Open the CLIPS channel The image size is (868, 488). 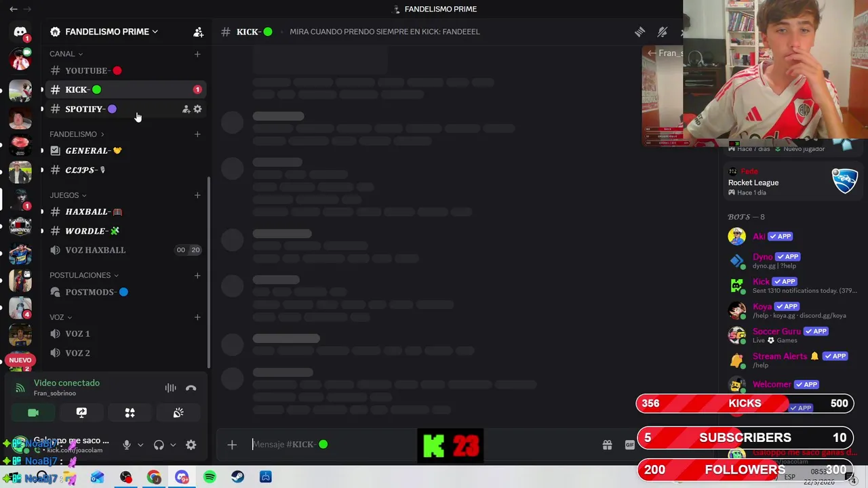[x=125, y=170]
